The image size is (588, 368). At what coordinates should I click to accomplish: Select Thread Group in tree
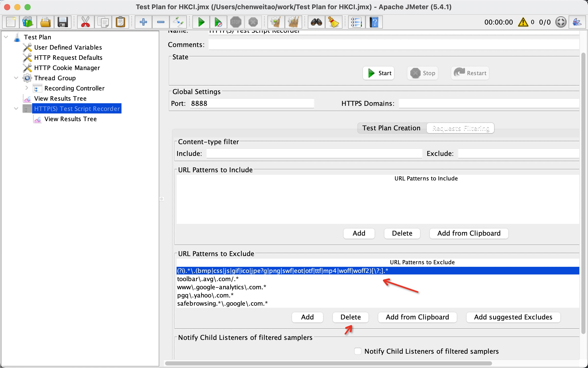point(55,78)
